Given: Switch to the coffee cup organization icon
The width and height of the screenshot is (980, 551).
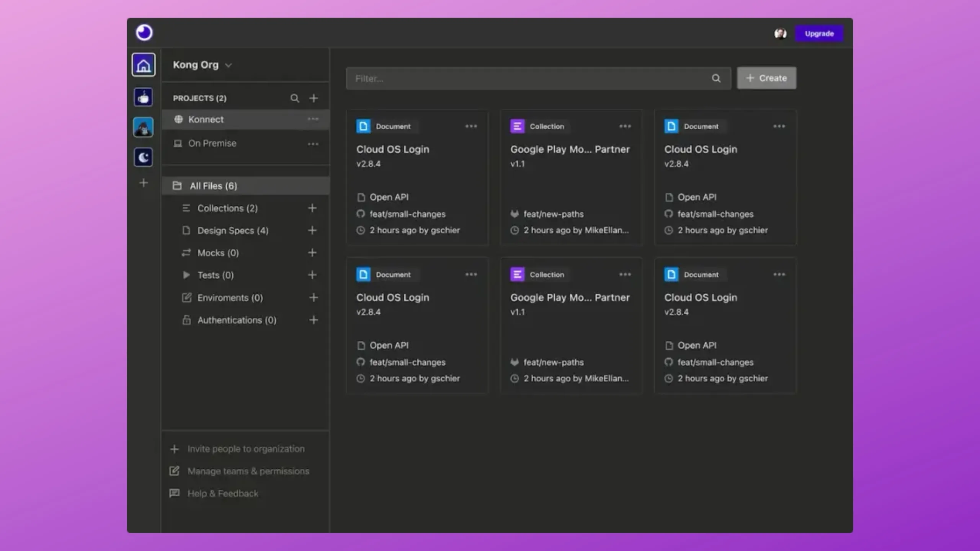Looking at the screenshot, I should coord(143,97).
